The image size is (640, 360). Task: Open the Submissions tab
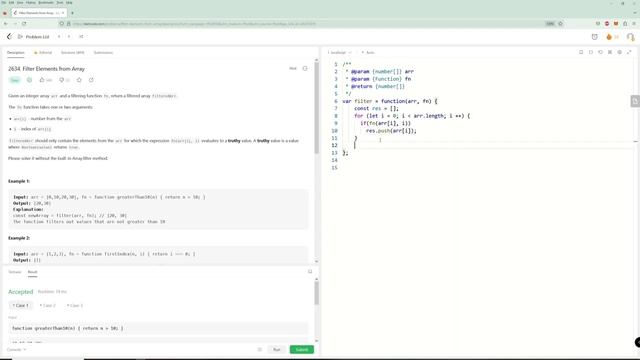(103, 53)
